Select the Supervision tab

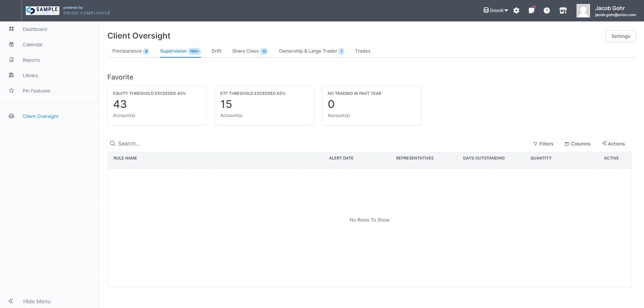click(x=180, y=51)
